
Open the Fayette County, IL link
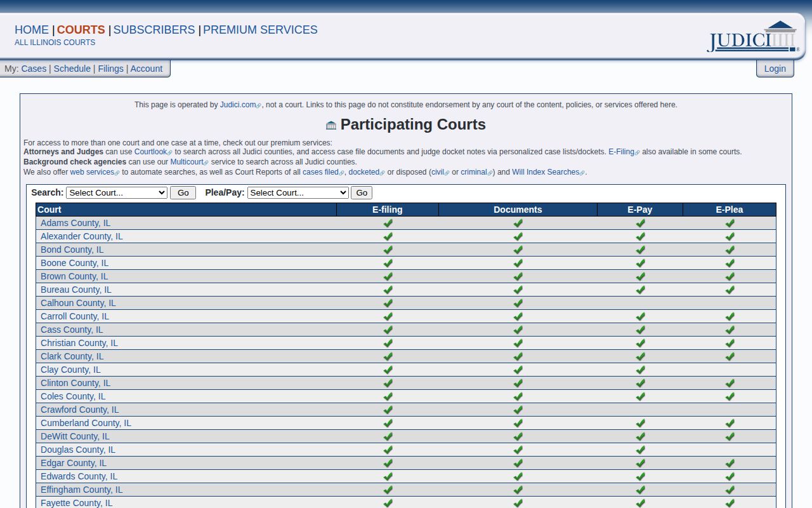click(x=76, y=503)
